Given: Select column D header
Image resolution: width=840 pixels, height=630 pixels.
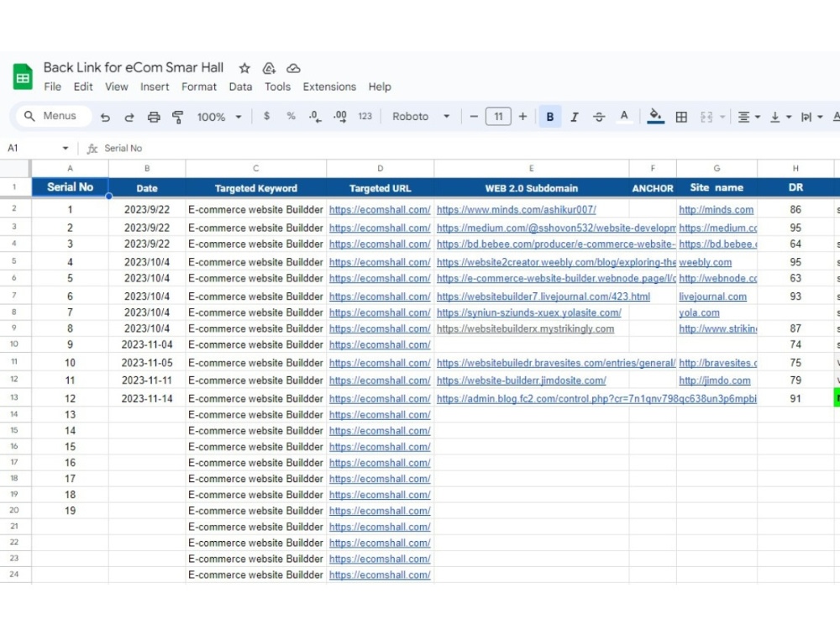Looking at the screenshot, I should [x=380, y=168].
